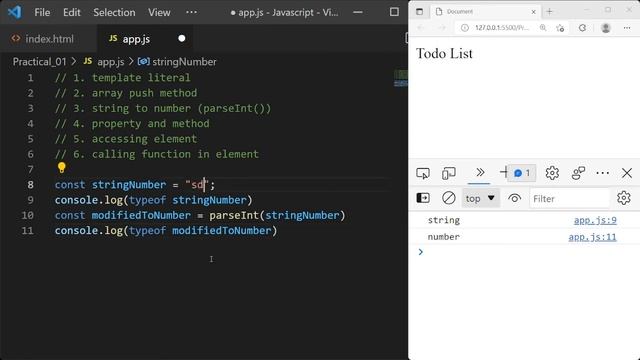Toggle device emulation in DevTools
This screenshot has height=360, width=640.
(449, 173)
